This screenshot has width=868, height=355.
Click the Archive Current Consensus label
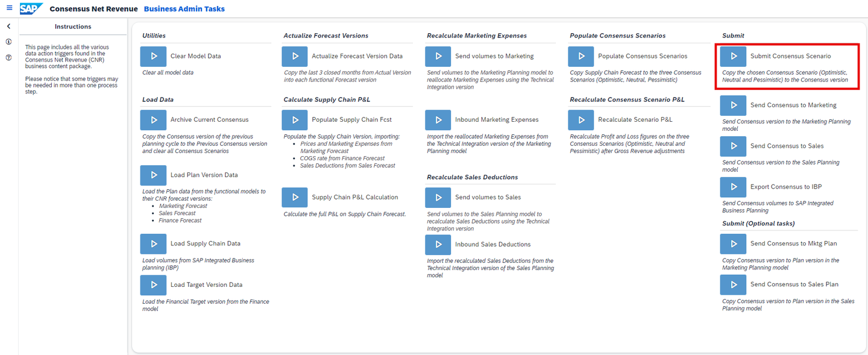210,120
